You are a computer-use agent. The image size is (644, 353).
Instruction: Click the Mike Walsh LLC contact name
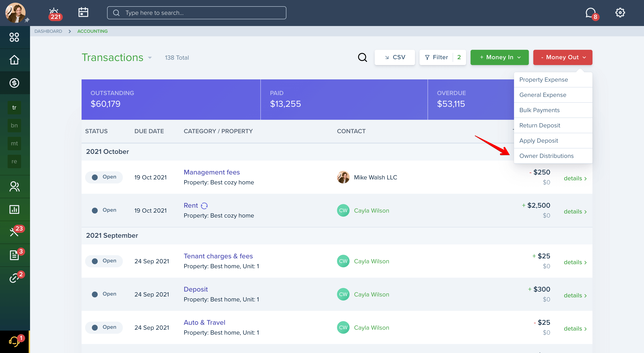click(x=375, y=177)
